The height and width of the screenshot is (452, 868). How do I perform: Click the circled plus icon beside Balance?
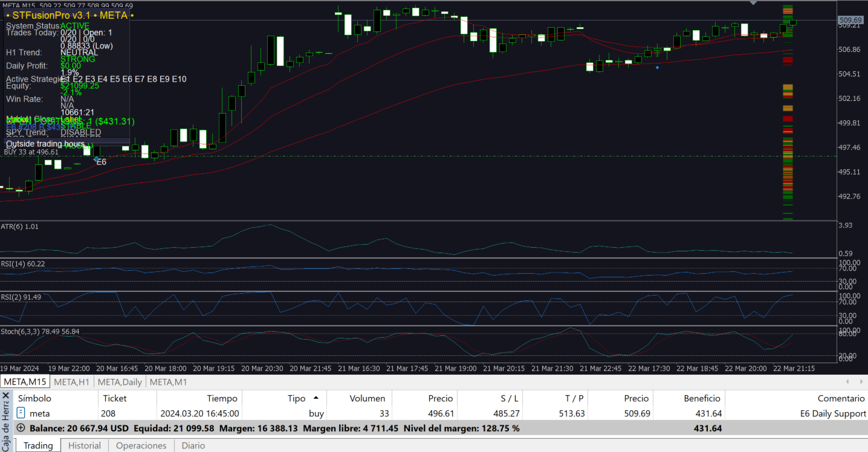click(x=21, y=428)
